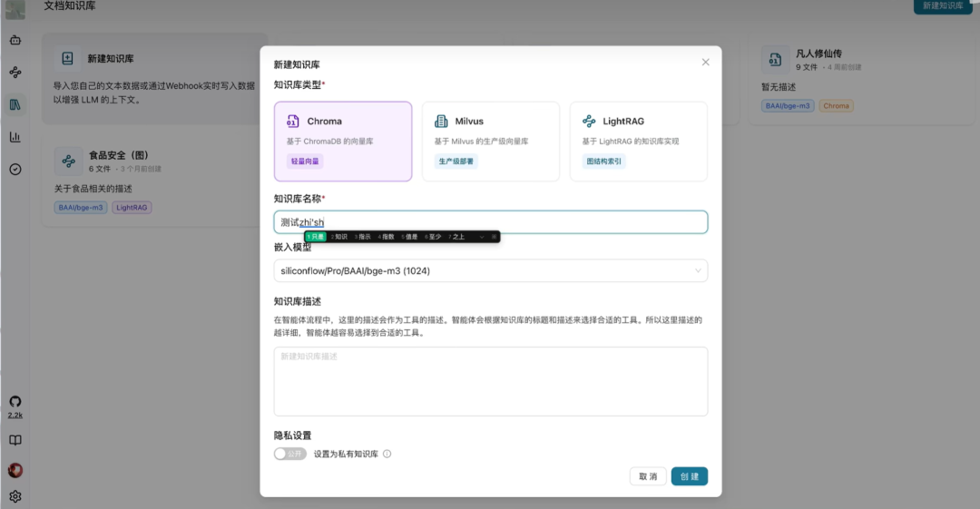
Task: Open the 凡人修仙传 knowledge base card
Action: [863, 78]
